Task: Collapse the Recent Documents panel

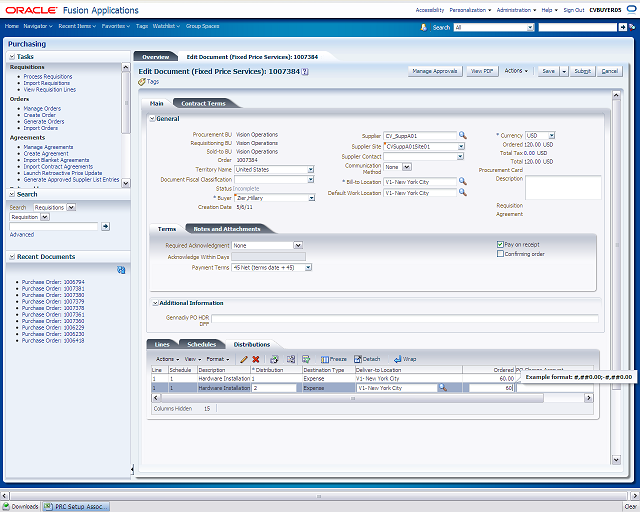Action: coord(12,257)
